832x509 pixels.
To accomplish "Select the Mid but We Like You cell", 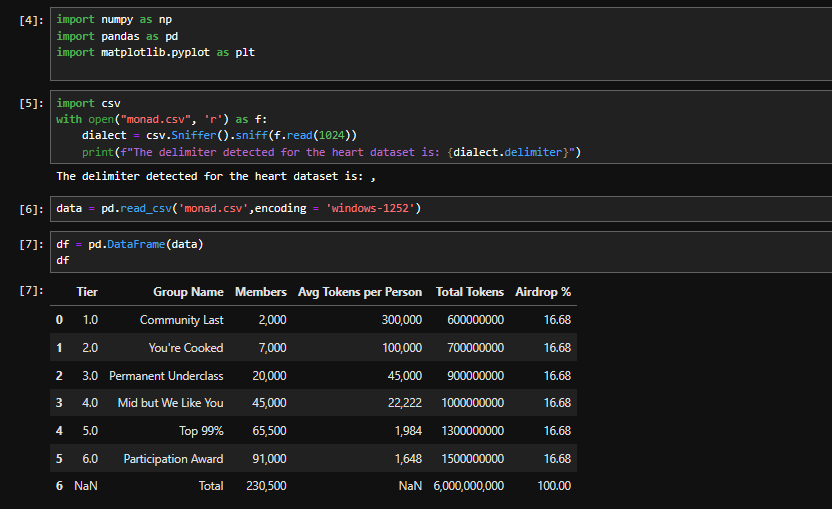I will (170, 403).
